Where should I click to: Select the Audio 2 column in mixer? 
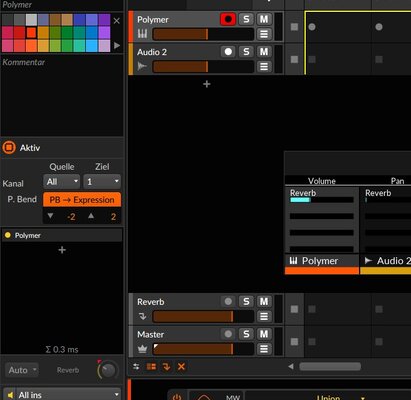point(386,261)
